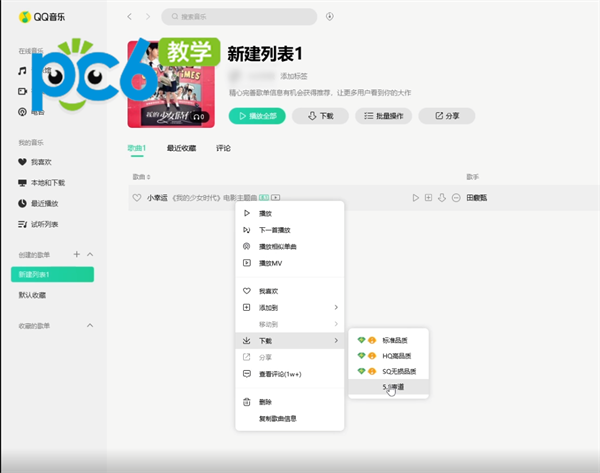Choose Play MV in the context menu
The height and width of the screenshot is (473, 600).
click(290, 263)
